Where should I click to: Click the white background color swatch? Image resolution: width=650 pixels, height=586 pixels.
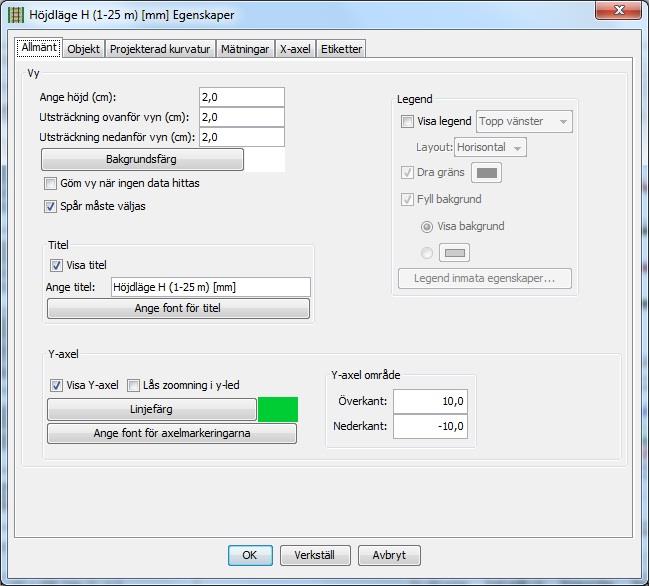pyautogui.click(x=264, y=160)
